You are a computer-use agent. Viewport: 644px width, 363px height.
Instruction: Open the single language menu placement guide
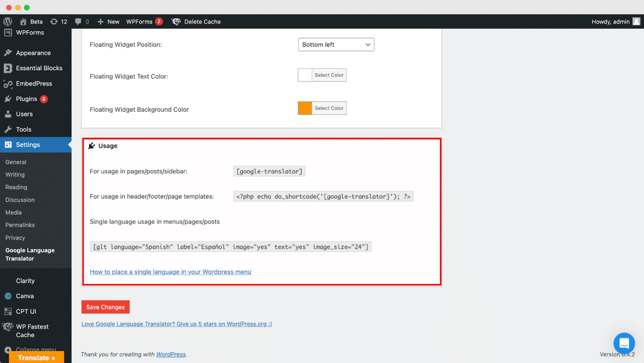coord(170,272)
